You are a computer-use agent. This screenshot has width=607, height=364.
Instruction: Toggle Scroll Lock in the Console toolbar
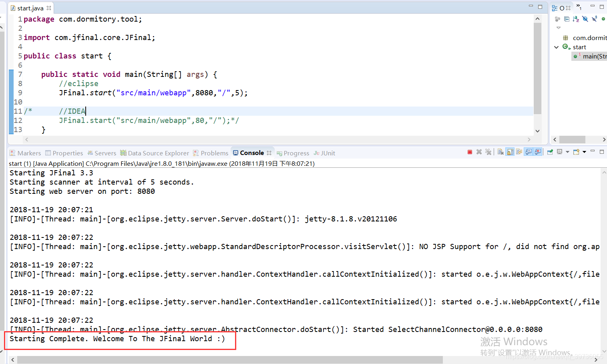pos(510,152)
